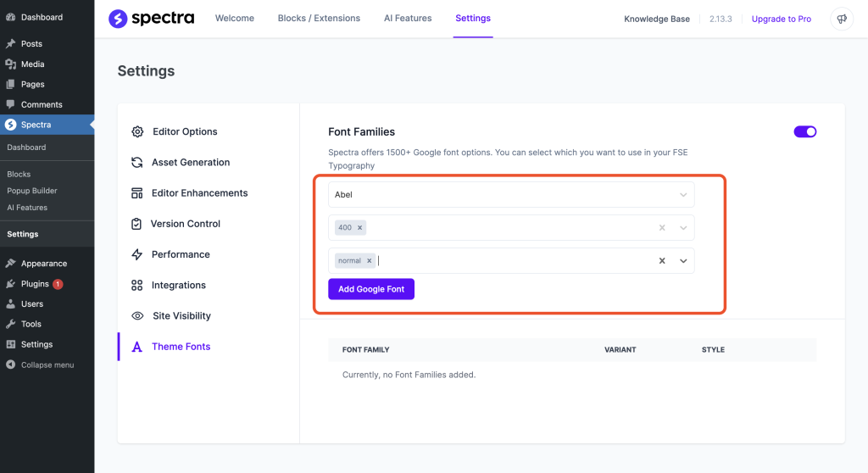Screen dimensions: 868x473
Task: Open Plugins in WordPress sidebar
Action: point(34,284)
